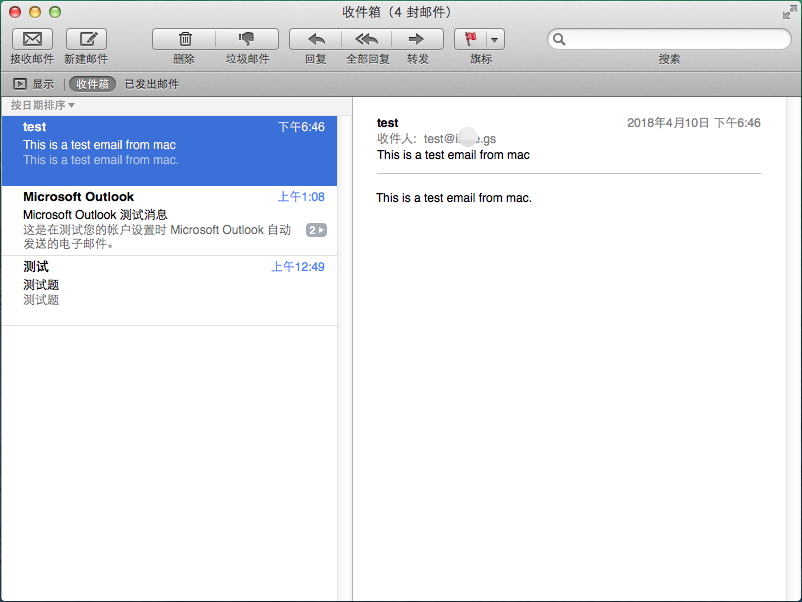Image resolution: width=802 pixels, height=602 pixels.
Task: Expand the sort by date dropdown
Action: click(43, 105)
